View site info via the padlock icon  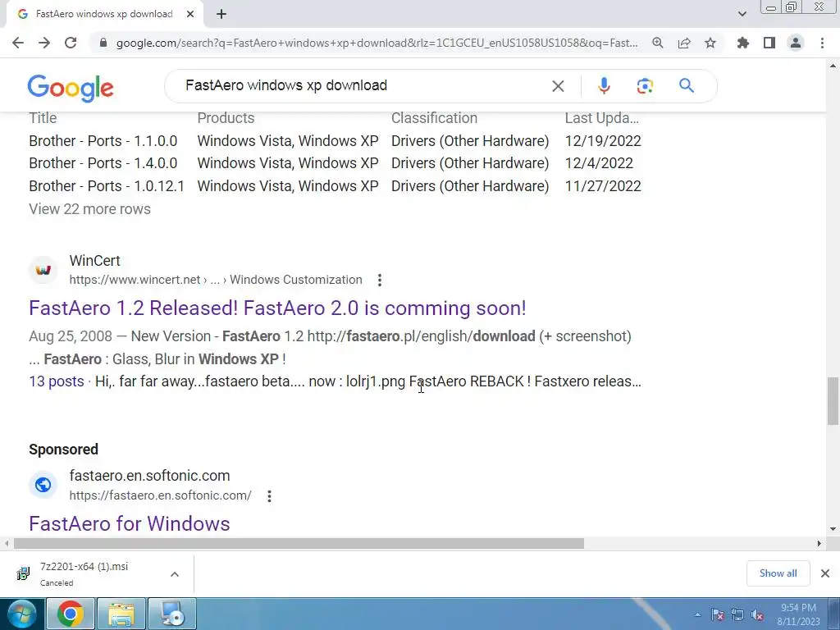pos(103,43)
